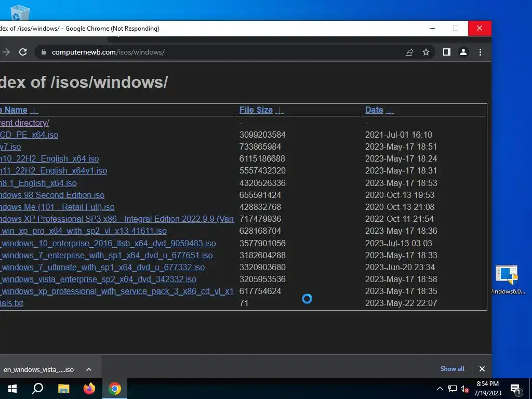Select date 2023-May-22 22:07
The height and width of the screenshot is (399, 532).
(401, 303)
